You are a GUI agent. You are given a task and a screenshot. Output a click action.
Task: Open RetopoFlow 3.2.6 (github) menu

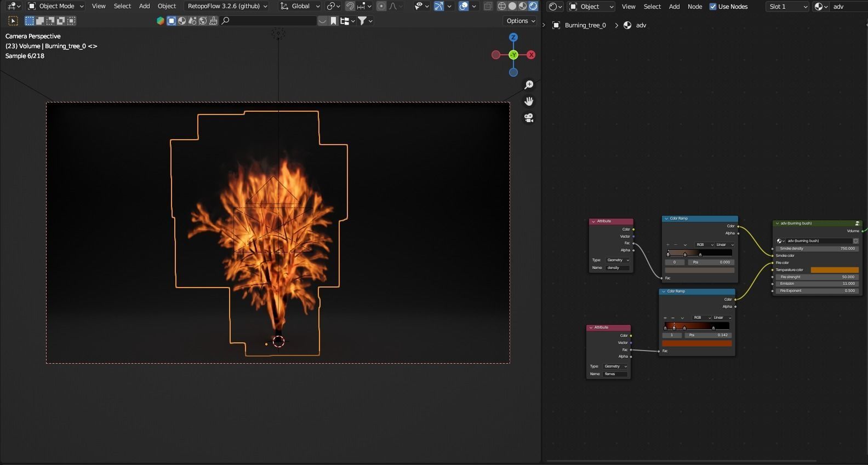[227, 6]
